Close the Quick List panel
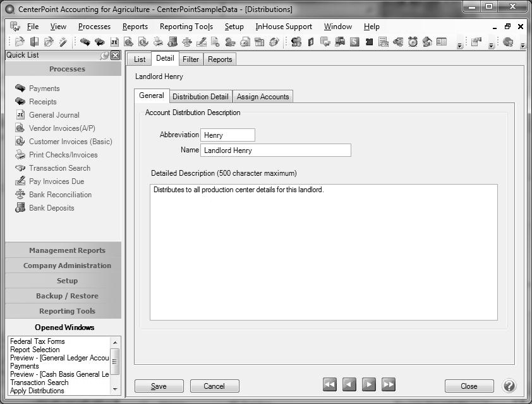Screen dimensions: 532x404 tap(116, 56)
